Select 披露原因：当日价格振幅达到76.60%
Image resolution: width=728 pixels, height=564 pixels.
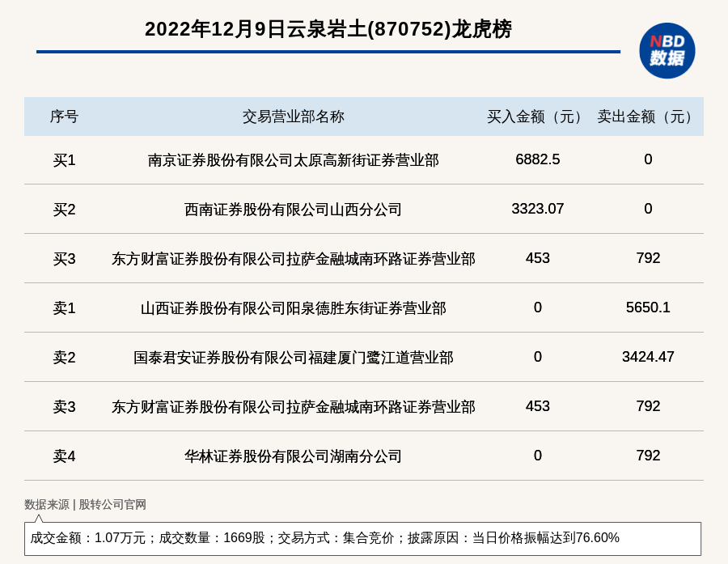[x=514, y=538]
